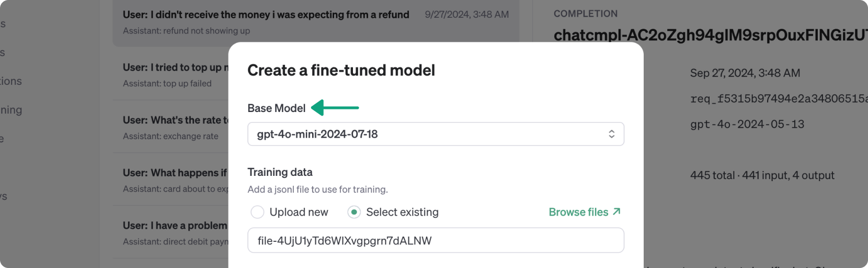Open the Base Model dropdown
The height and width of the screenshot is (268, 868).
tap(435, 134)
